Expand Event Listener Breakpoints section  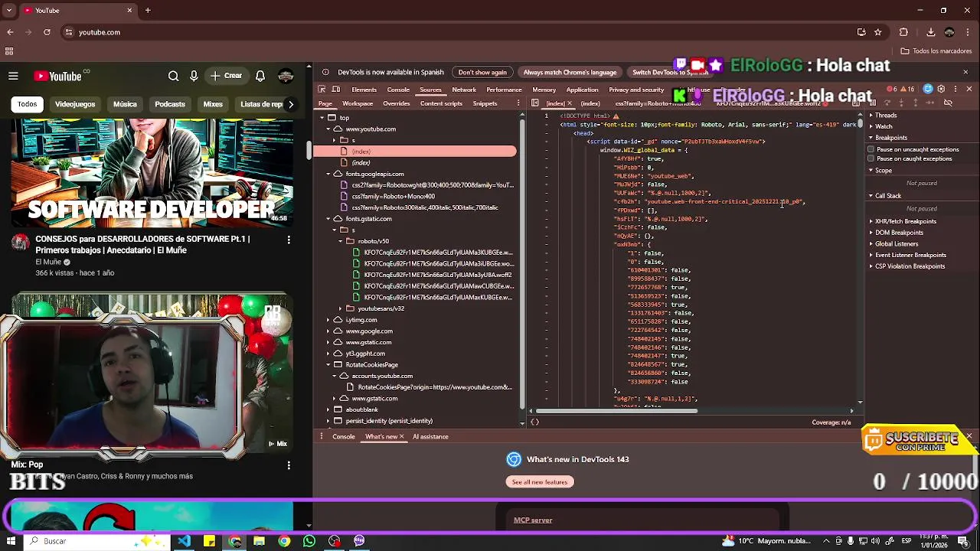click(x=871, y=255)
